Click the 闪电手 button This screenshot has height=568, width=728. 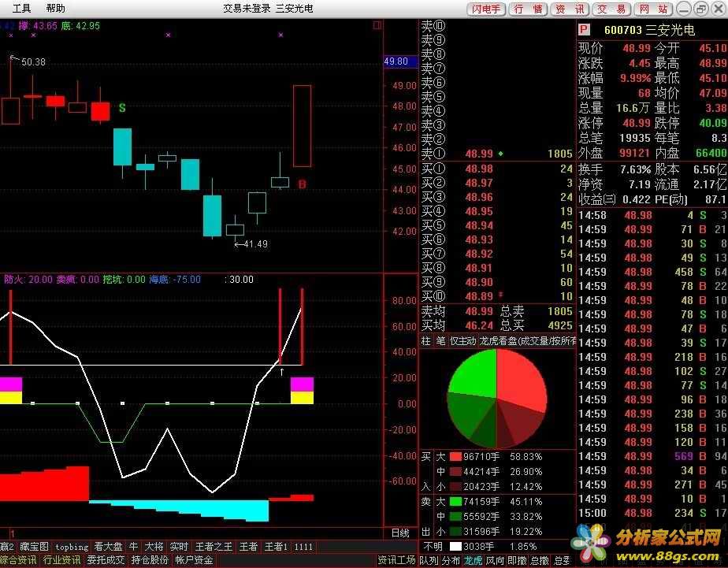point(487,9)
